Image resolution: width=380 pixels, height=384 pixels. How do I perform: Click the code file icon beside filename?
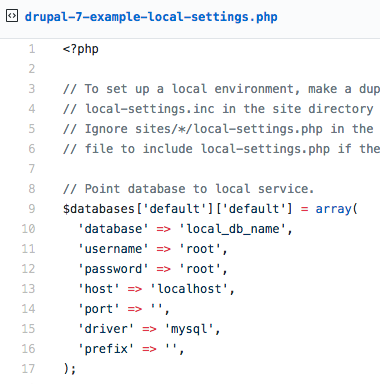(x=12, y=16)
